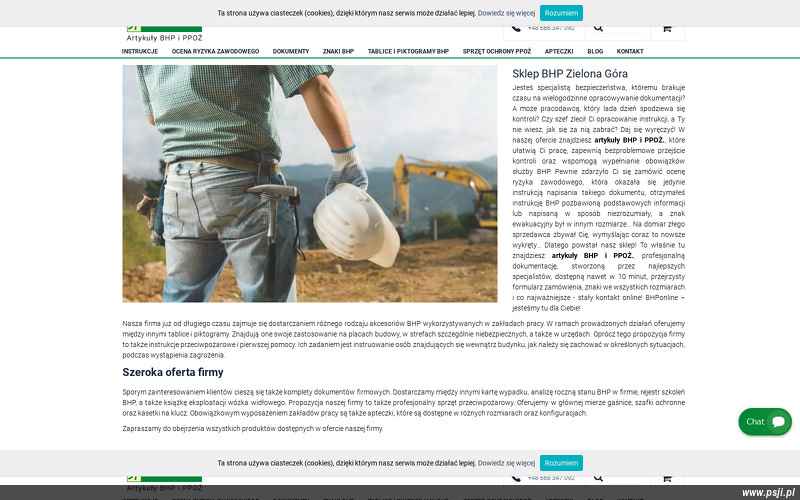Click the Sklep BHP Zielona Góra heading
Screen dimensions: 800x500
point(570,73)
